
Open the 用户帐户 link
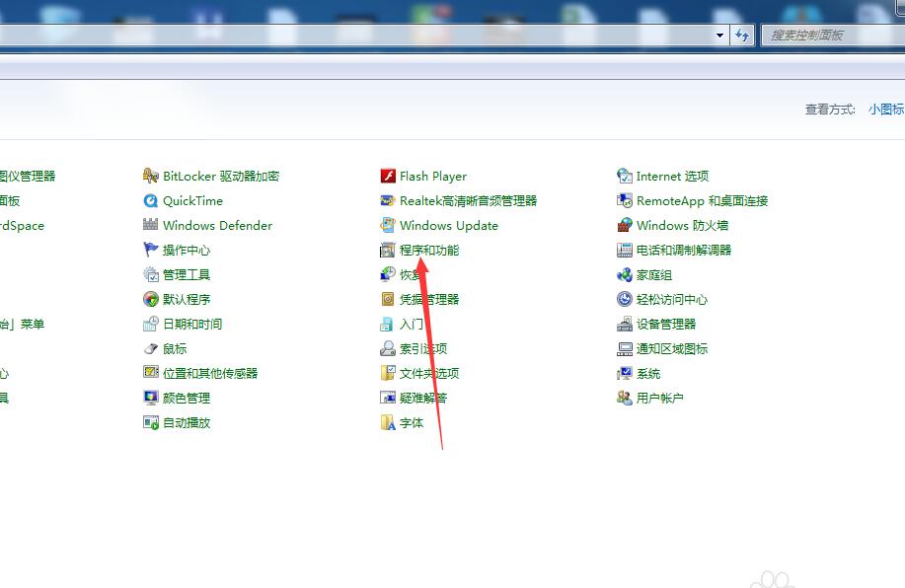tap(659, 398)
